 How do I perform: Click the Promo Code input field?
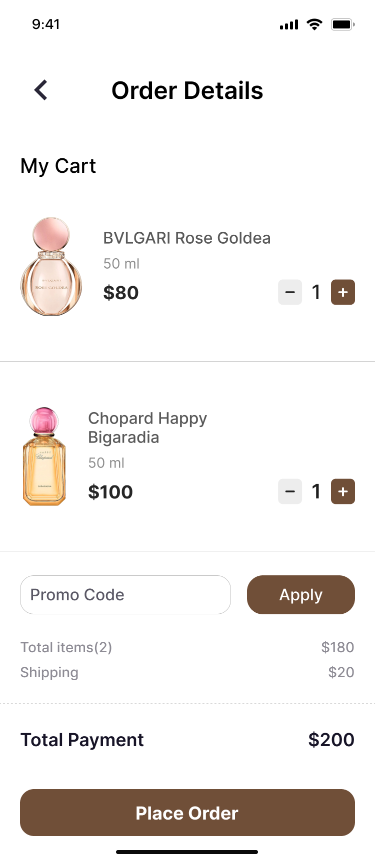coord(125,595)
